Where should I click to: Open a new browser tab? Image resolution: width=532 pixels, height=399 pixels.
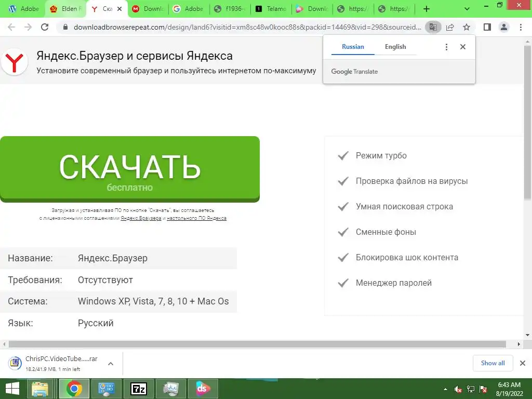(x=427, y=9)
